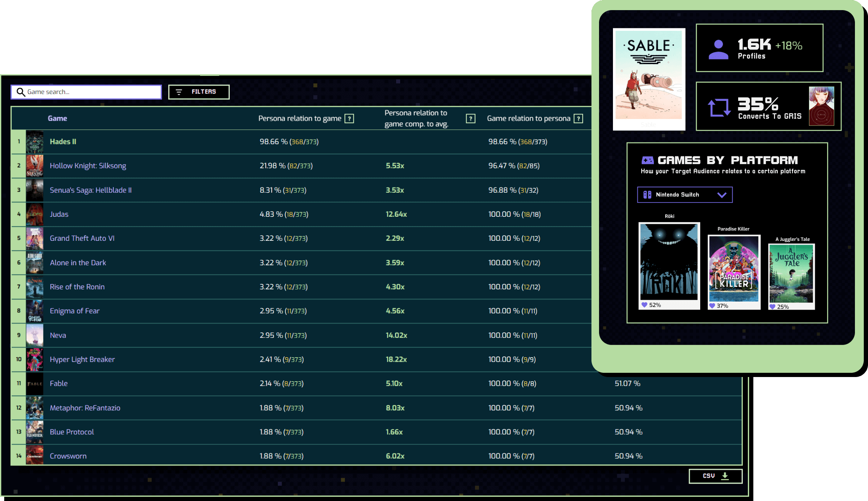
Task: Click help icon for game comp. to avg.
Action: (x=470, y=119)
